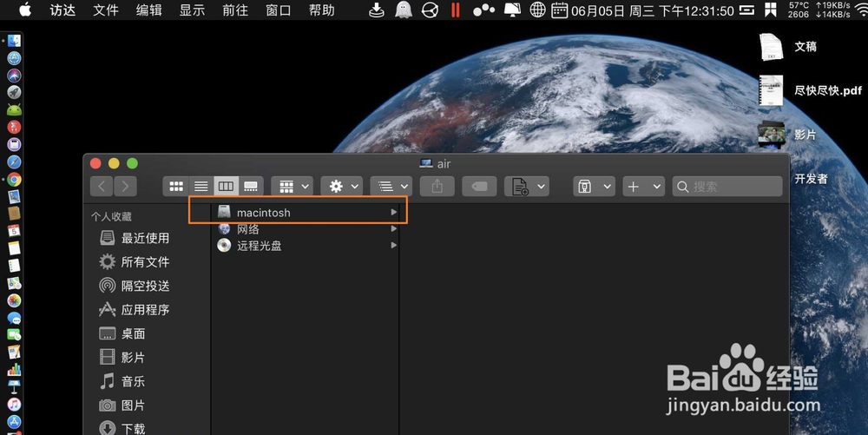Switch Finder to column view
Screen dimensions: 868x435
(226, 187)
